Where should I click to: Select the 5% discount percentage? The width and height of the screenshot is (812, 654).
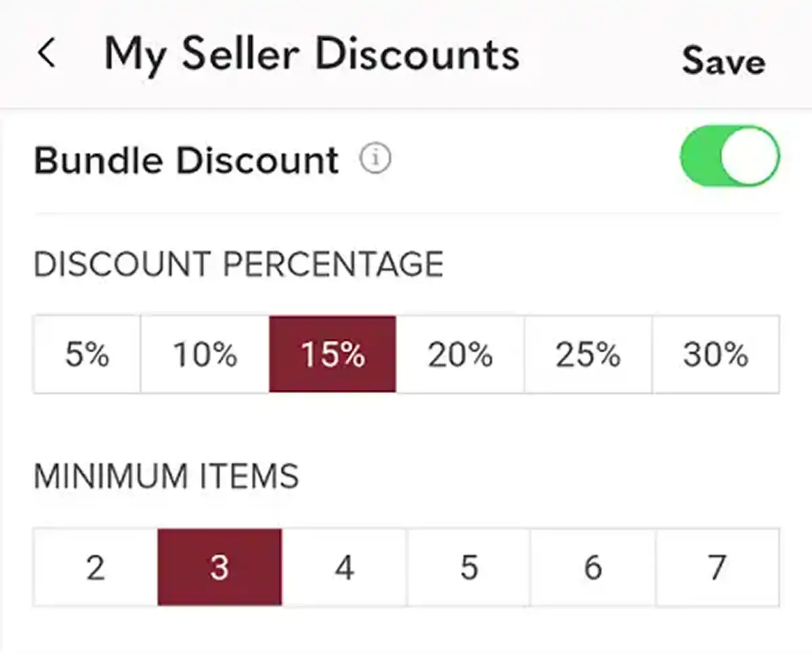click(87, 353)
